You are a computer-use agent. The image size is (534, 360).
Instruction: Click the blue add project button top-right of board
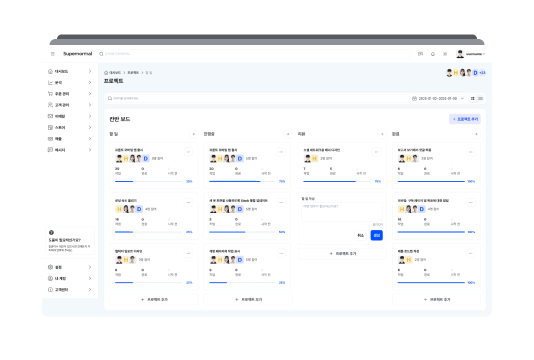click(x=465, y=119)
